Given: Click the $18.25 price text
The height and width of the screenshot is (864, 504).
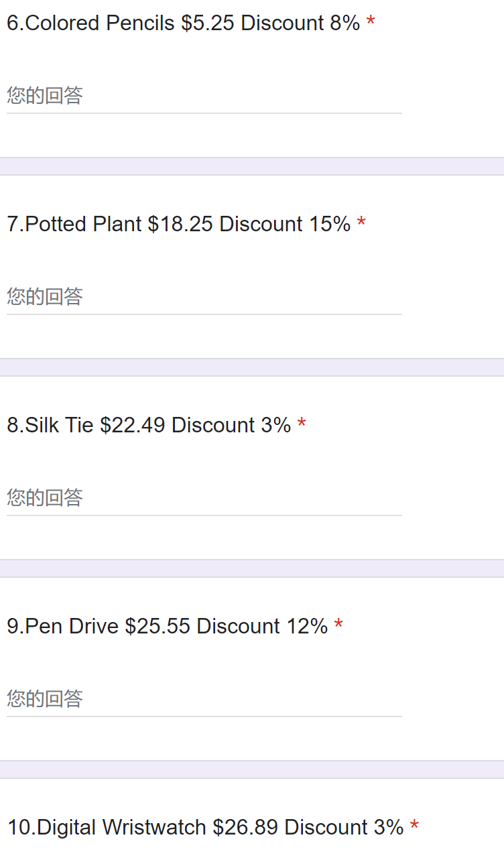Looking at the screenshot, I should pos(180,224).
